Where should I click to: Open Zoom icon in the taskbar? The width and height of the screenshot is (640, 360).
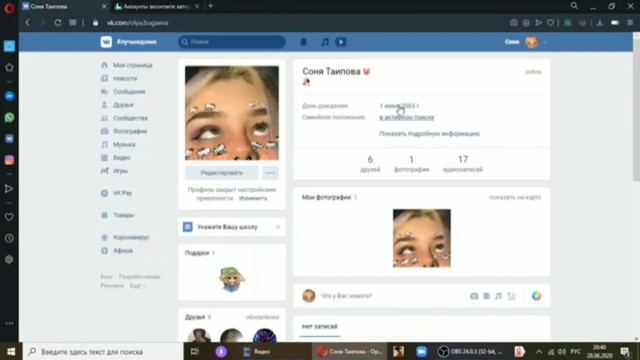click(421, 351)
